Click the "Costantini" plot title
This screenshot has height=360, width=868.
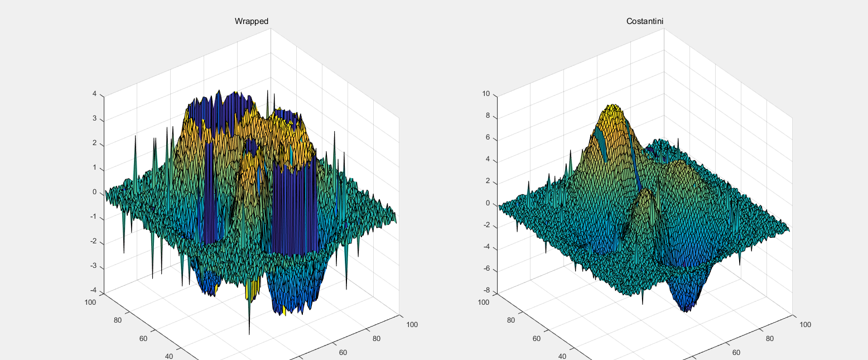pyautogui.click(x=644, y=21)
